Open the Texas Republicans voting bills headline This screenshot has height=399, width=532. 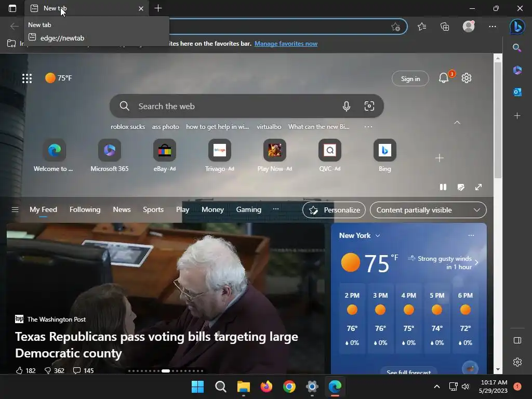tap(156, 345)
